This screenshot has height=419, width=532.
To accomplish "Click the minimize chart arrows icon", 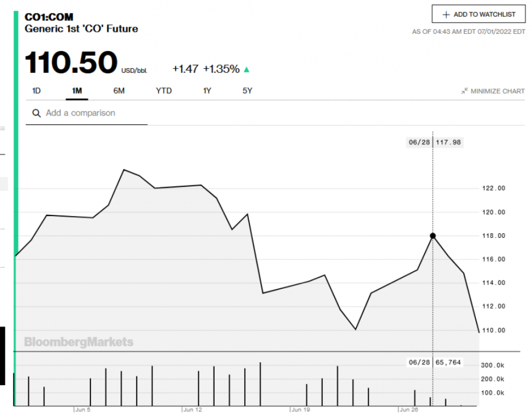I will 465,91.
